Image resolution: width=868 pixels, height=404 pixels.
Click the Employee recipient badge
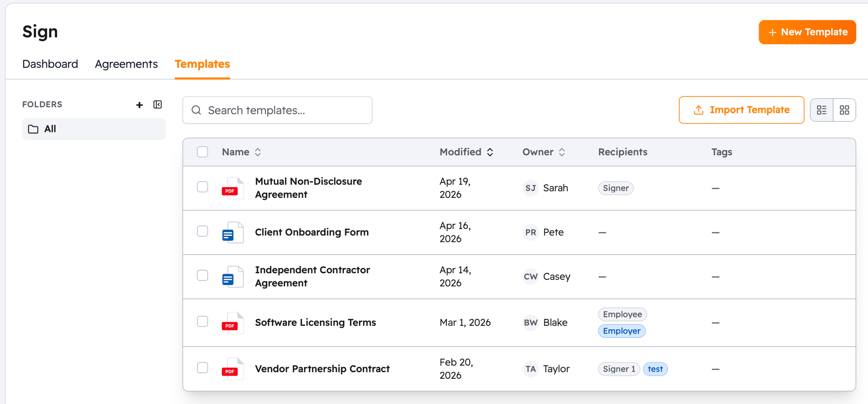[x=622, y=314]
